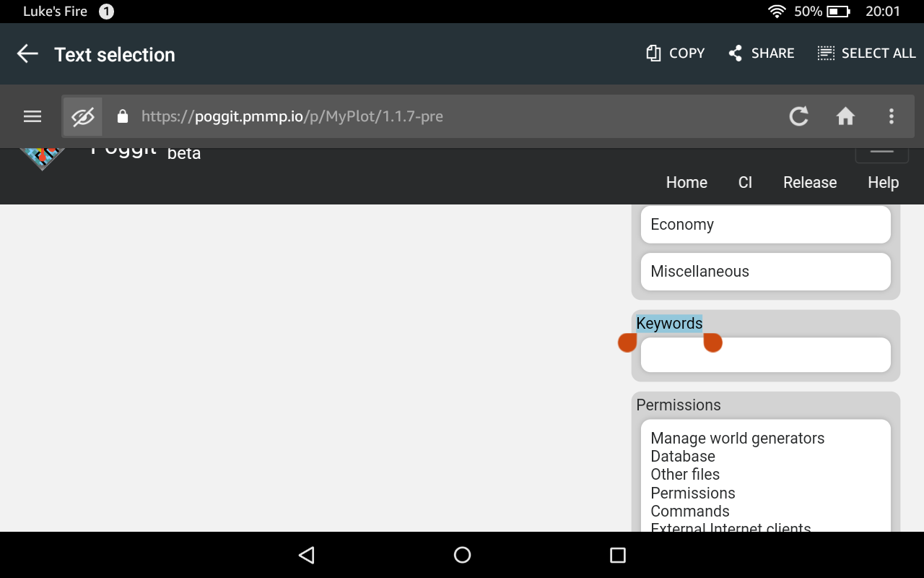The width and height of the screenshot is (924, 578).
Task: Copy the selected text
Action: (675, 53)
